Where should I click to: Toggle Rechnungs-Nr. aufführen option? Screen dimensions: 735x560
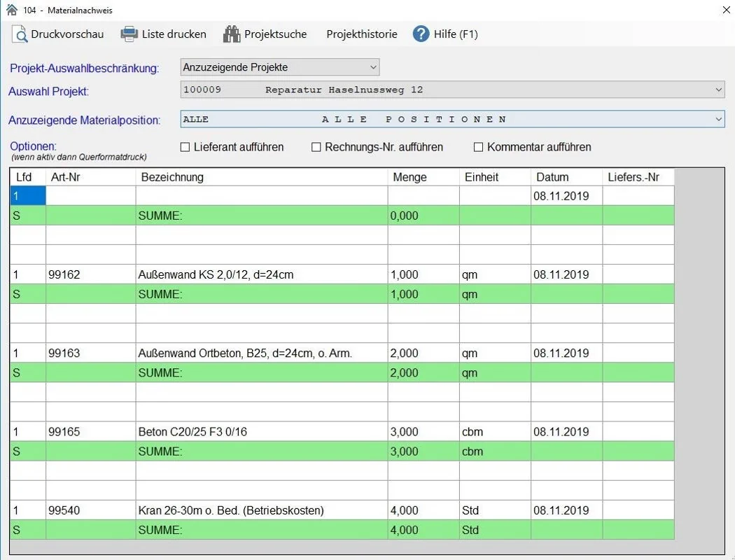[316, 147]
